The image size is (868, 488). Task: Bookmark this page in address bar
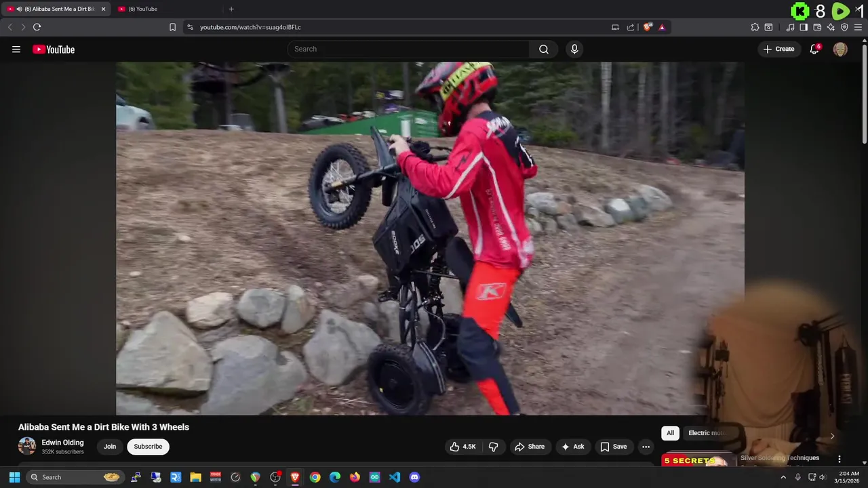172,27
